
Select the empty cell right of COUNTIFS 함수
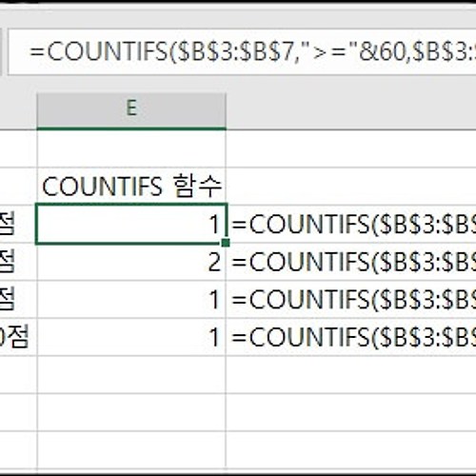[351, 187]
